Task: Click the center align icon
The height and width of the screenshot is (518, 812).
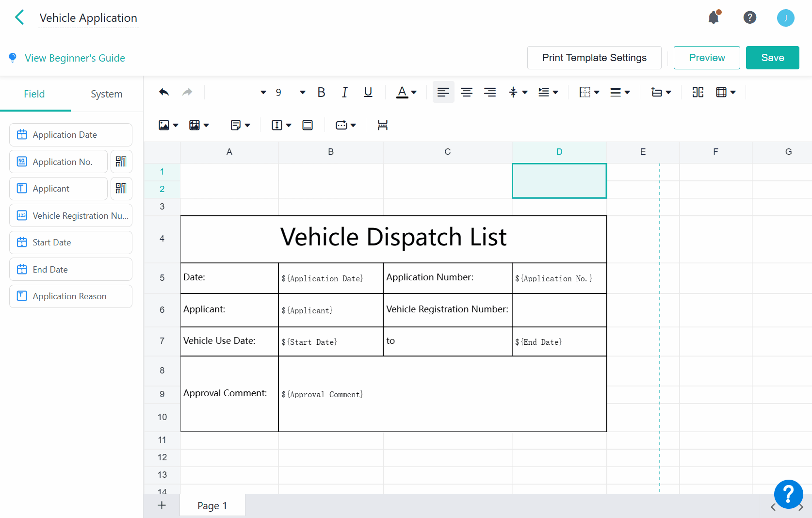Action: (467, 92)
